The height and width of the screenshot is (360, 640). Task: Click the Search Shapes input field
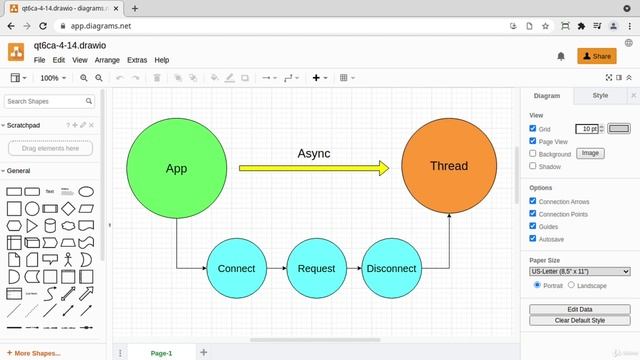[x=49, y=101]
